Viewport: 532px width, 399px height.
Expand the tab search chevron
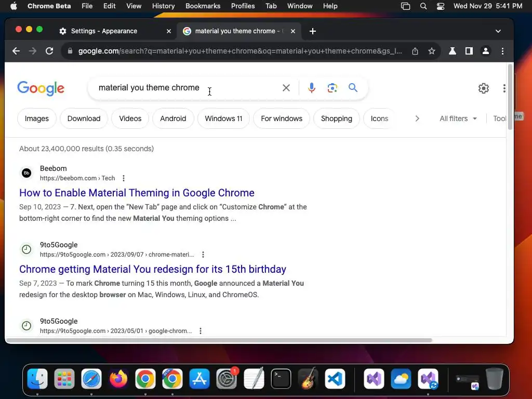click(498, 31)
